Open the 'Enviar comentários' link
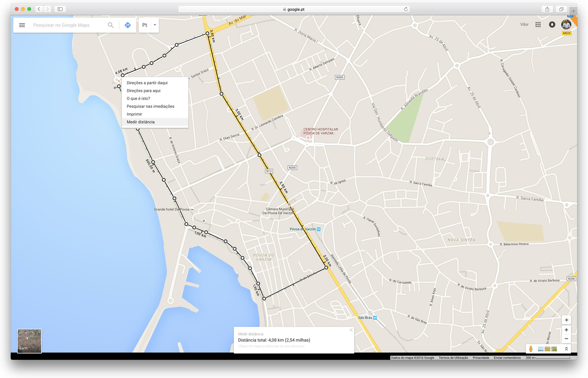 tap(507, 358)
